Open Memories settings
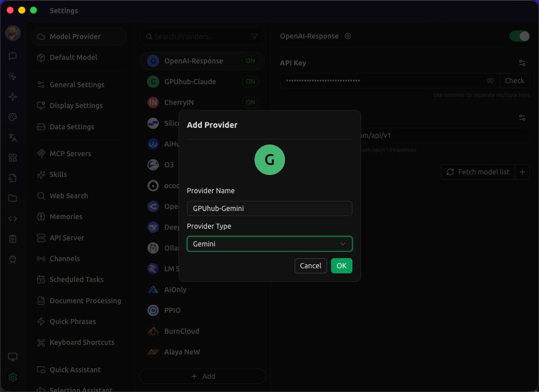This screenshot has height=392, width=539. pyautogui.click(x=79, y=217)
